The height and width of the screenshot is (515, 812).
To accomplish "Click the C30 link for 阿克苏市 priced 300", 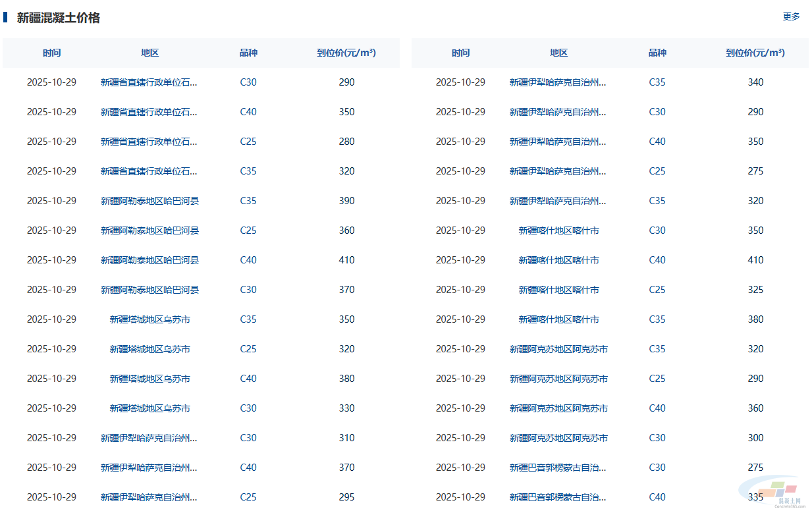I will coord(657,438).
